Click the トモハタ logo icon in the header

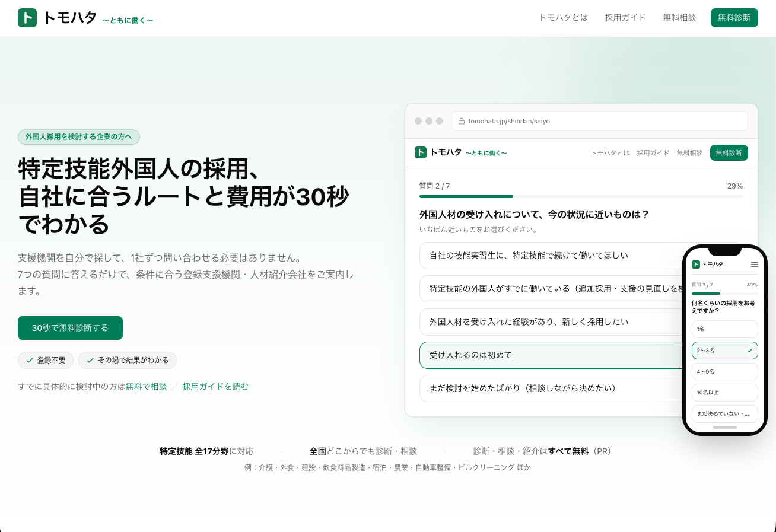[x=27, y=18]
